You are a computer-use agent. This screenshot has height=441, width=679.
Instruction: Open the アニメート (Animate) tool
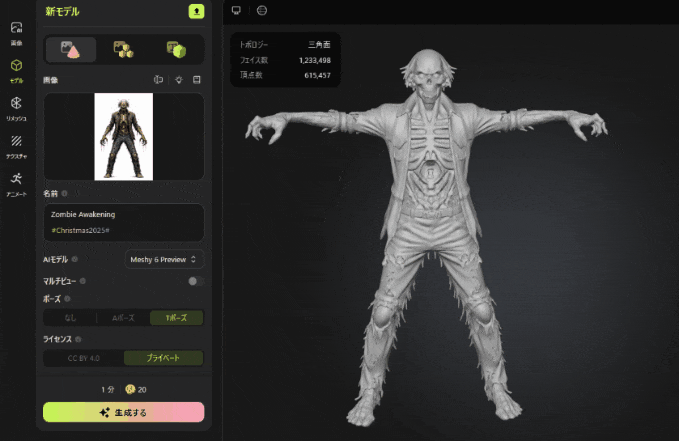16,183
